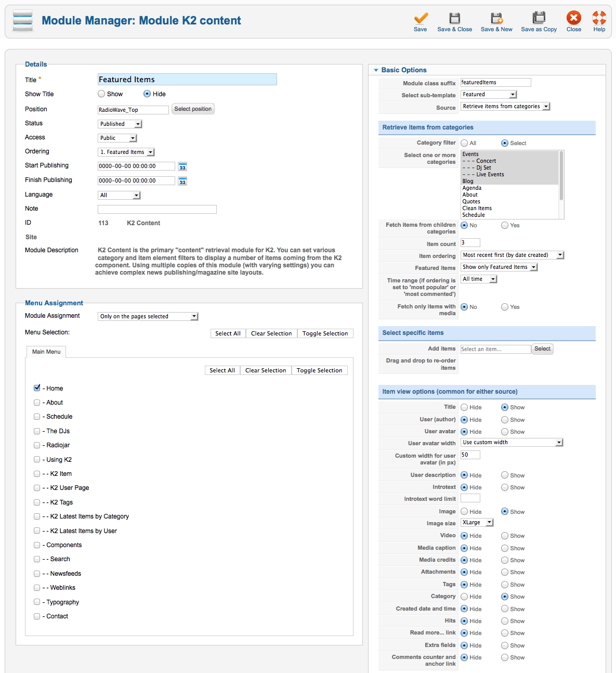Open the Start Publishing calendar picker
This screenshot has height=673, width=616.
pyautogui.click(x=182, y=166)
